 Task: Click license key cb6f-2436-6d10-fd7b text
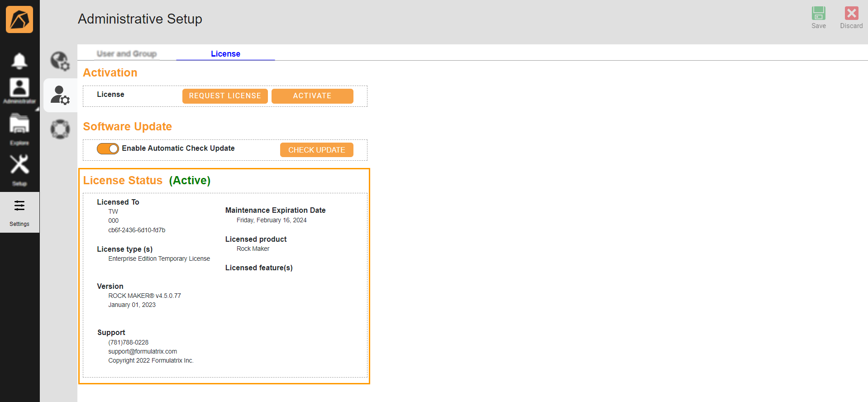(137, 230)
